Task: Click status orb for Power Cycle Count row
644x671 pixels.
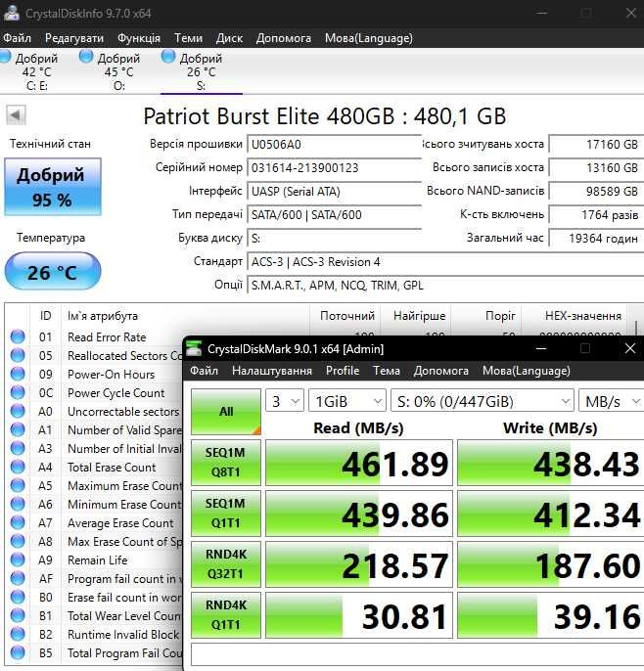Action: coord(18,392)
